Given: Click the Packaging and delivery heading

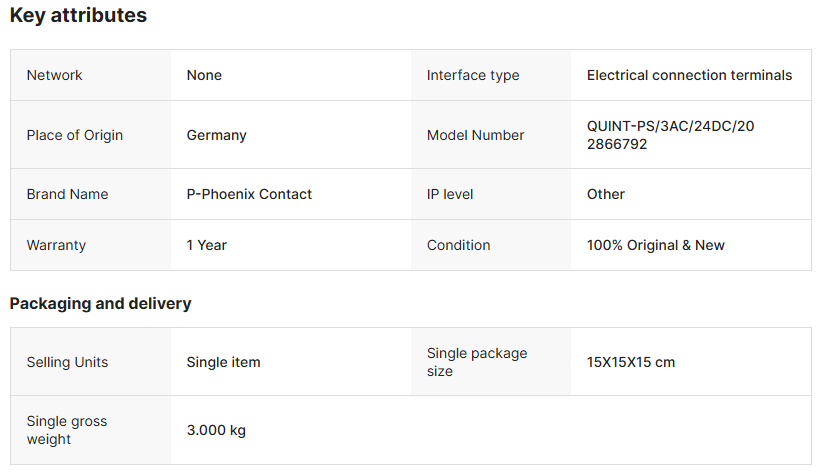Looking at the screenshot, I should [x=100, y=303].
